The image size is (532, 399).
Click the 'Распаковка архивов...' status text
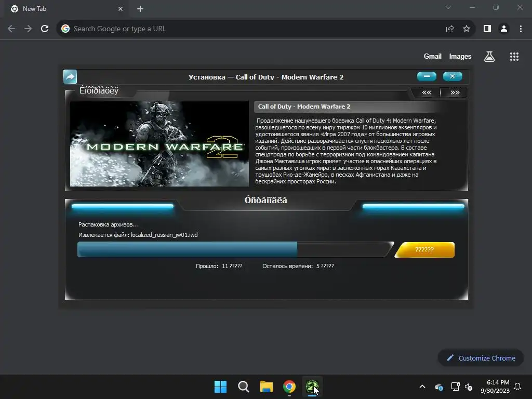pos(109,224)
